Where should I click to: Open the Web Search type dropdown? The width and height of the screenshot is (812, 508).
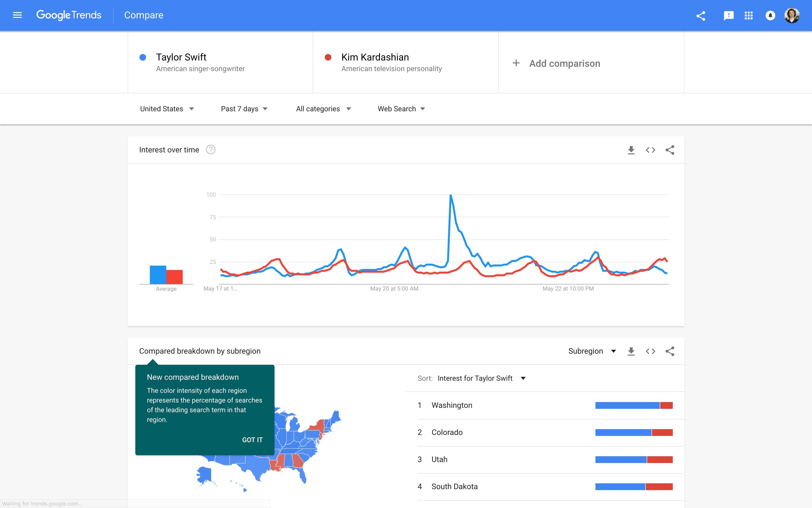pyautogui.click(x=401, y=109)
